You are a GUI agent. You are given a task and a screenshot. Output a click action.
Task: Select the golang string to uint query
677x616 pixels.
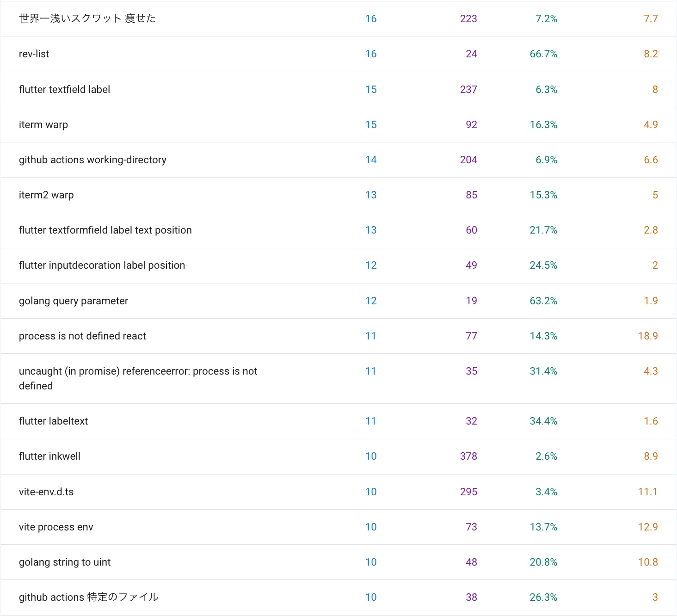tap(64, 562)
